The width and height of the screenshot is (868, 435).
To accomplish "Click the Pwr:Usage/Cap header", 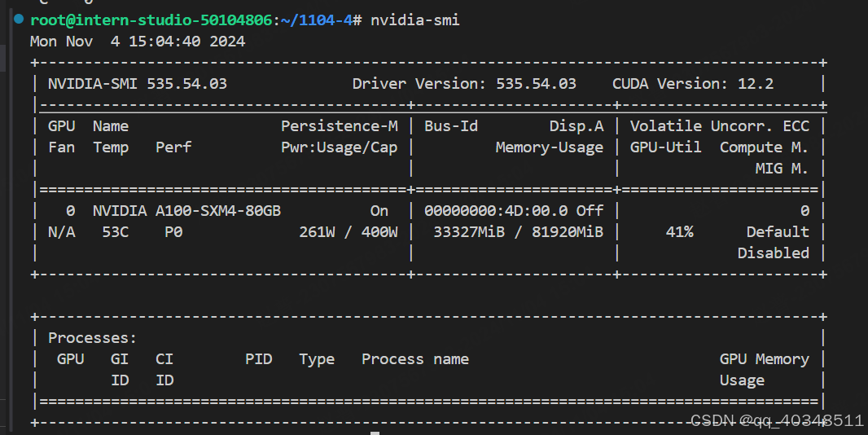I will (x=340, y=147).
